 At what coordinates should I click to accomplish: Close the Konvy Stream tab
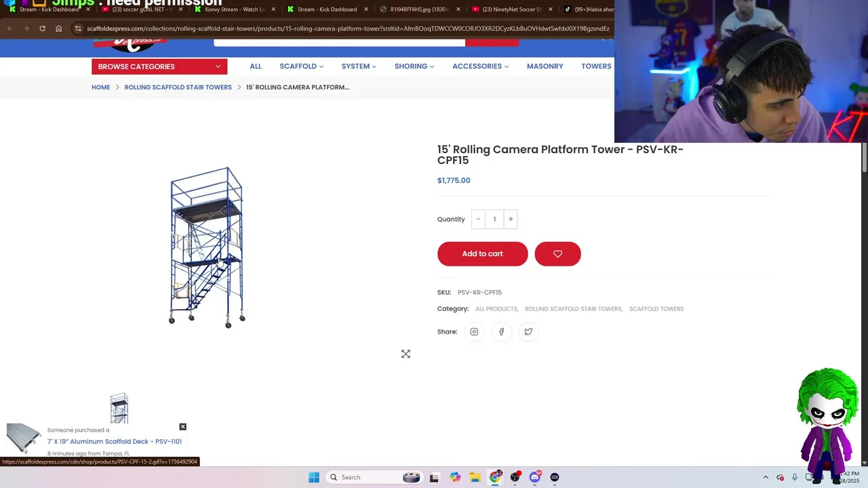point(273,9)
